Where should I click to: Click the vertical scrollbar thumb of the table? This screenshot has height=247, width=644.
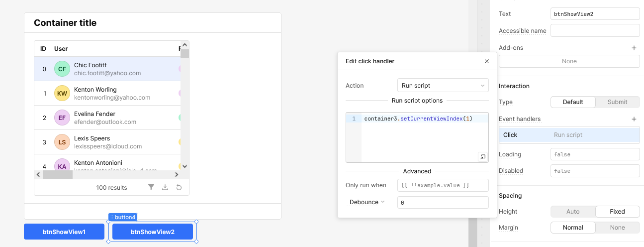tap(184, 54)
